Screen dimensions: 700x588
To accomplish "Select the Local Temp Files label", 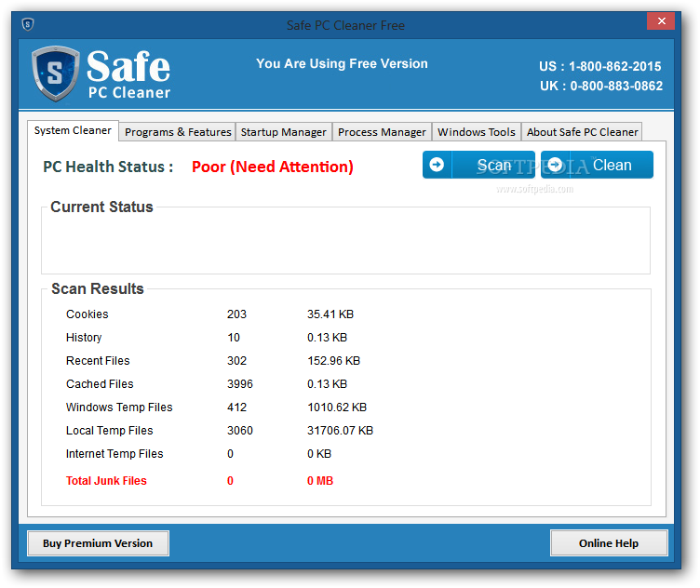I will point(110,431).
